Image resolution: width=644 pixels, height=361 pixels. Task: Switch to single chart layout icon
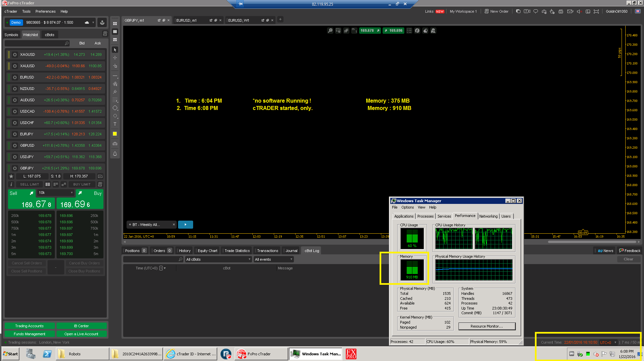click(x=115, y=32)
